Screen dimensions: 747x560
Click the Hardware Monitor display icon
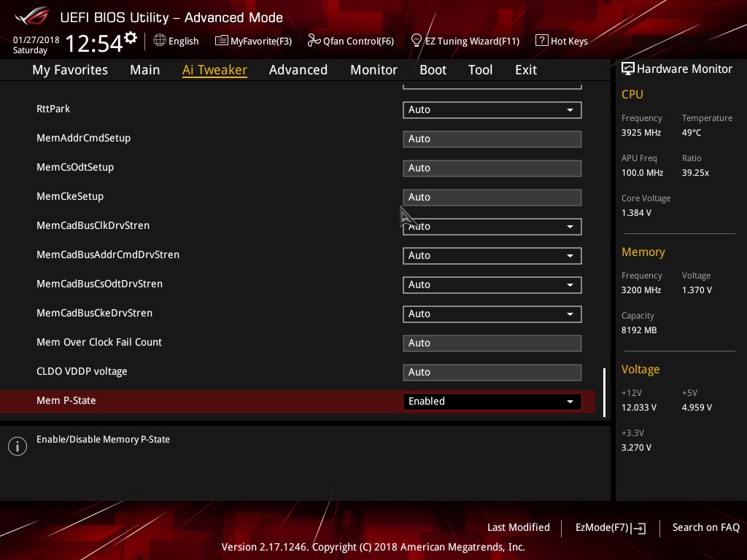(628, 69)
